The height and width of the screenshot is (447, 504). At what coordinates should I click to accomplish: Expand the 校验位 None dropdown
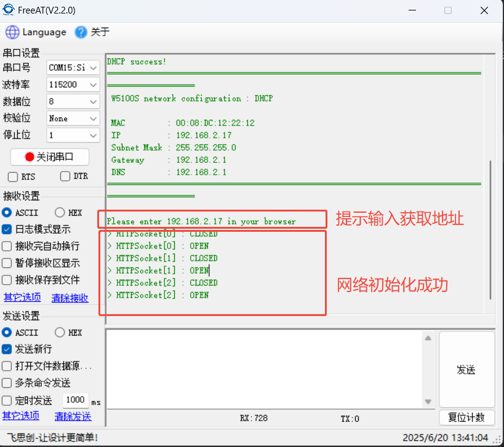coord(93,118)
